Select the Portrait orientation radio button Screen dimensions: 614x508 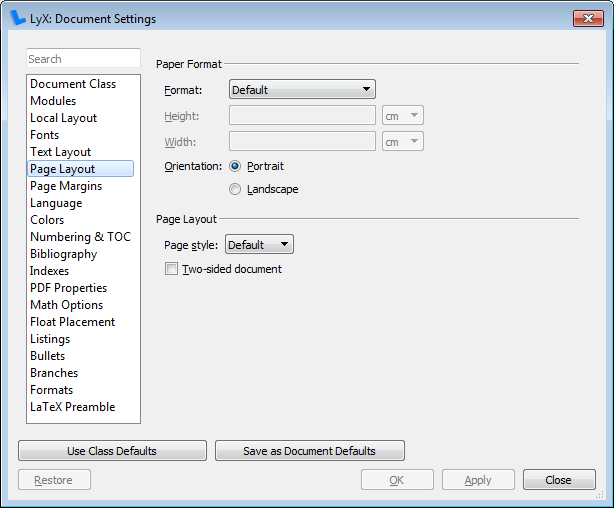(x=235, y=166)
